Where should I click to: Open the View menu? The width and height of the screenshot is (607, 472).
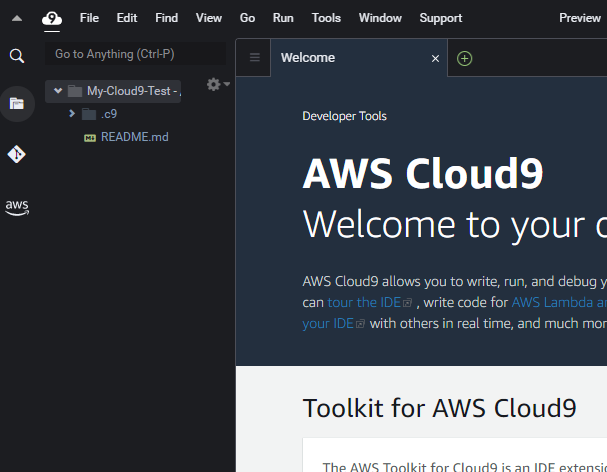pyautogui.click(x=209, y=18)
